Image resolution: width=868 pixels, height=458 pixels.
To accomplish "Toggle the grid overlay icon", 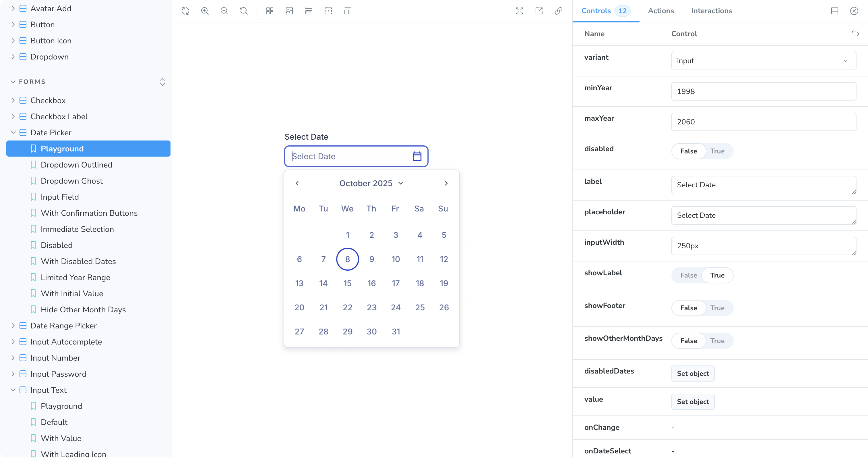I will (269, 11).
